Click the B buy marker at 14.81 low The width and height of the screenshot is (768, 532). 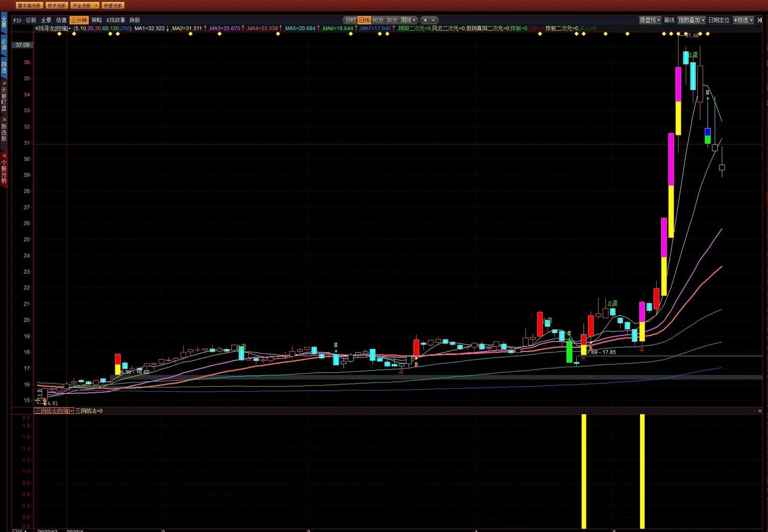[45, 401]
